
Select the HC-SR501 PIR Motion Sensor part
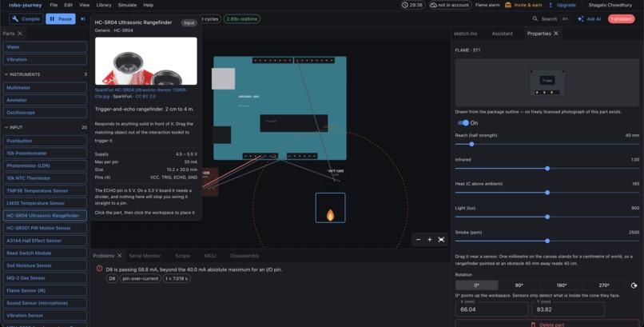coord(46,228)
